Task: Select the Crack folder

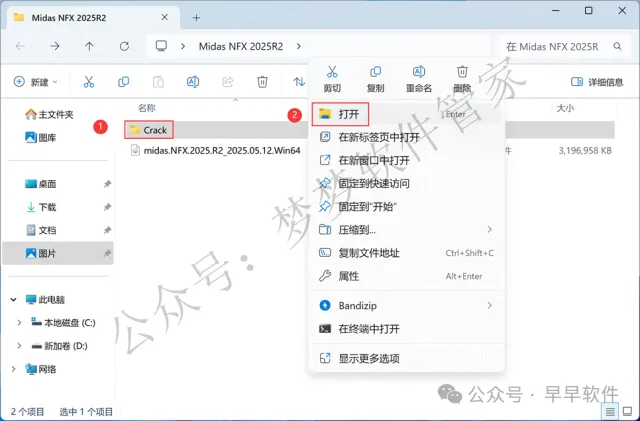Action: pyautogui.click(x=149, y=130)
